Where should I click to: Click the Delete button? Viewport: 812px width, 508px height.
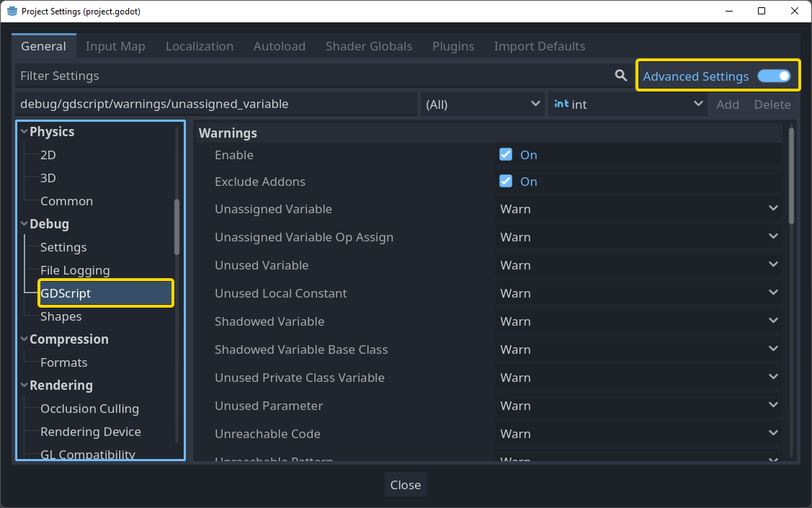tap(772, 104)
